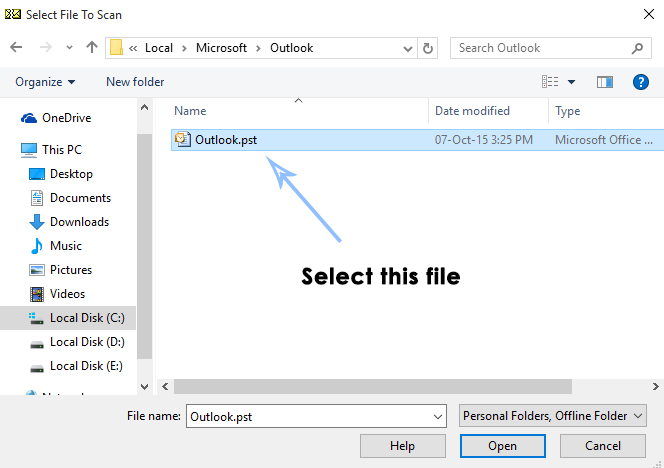Select Local Disk (C:)
This screenshot has height=468, width=664.
[x=68, y=318]
